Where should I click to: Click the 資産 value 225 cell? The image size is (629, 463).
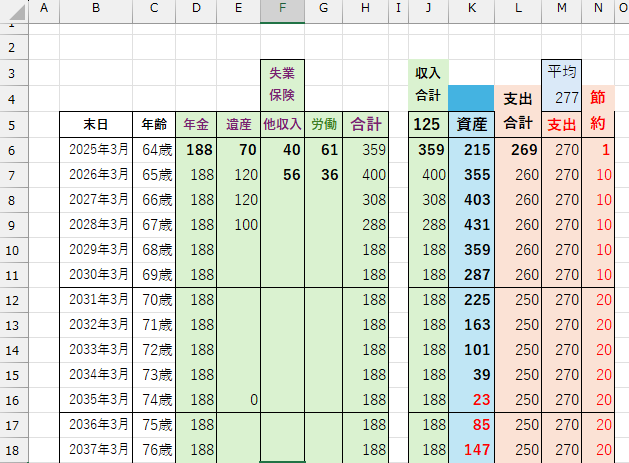(471, 300)
